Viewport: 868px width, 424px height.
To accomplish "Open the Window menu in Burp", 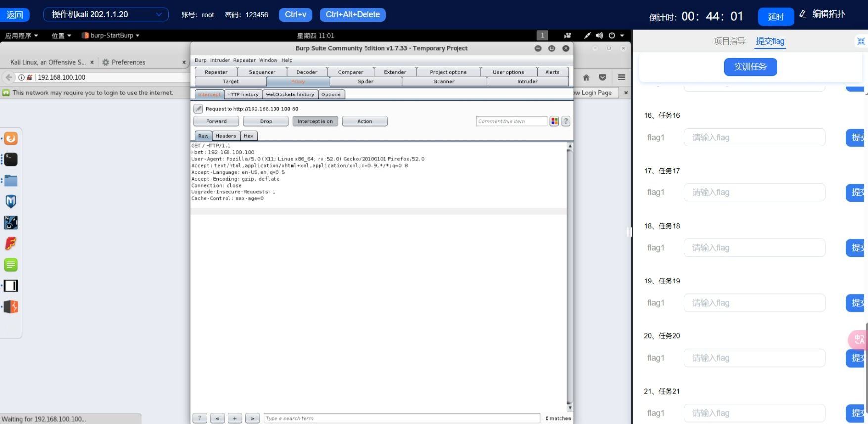I will [x=268, y=60].
